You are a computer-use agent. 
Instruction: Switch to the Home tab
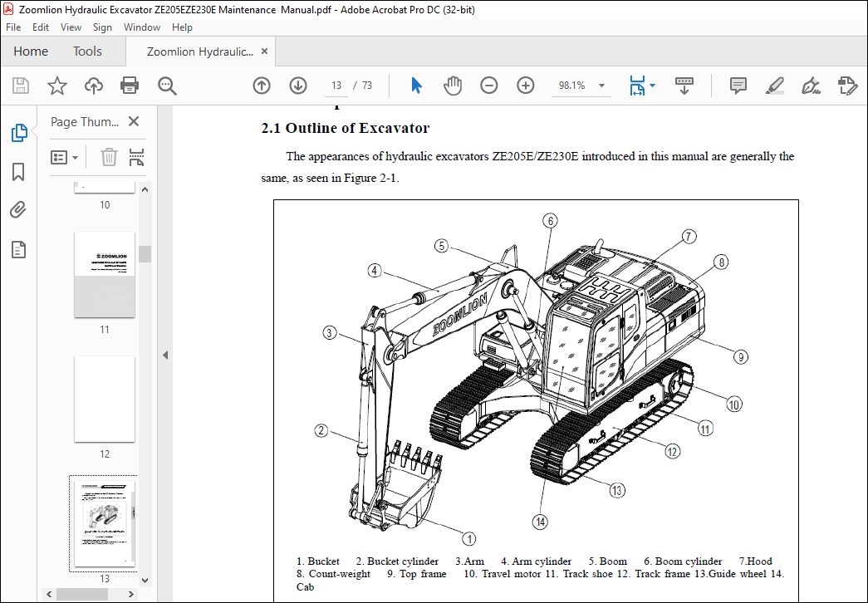point(31,51)
